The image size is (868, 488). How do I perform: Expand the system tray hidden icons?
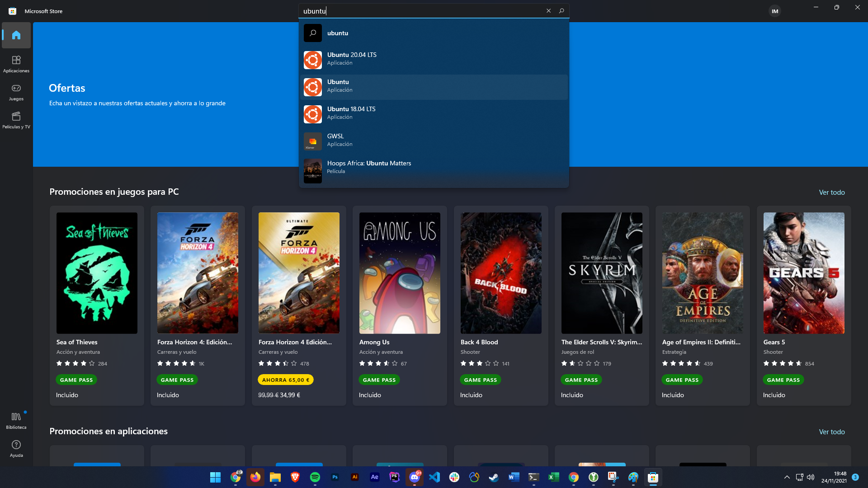[x=787, y=477]
